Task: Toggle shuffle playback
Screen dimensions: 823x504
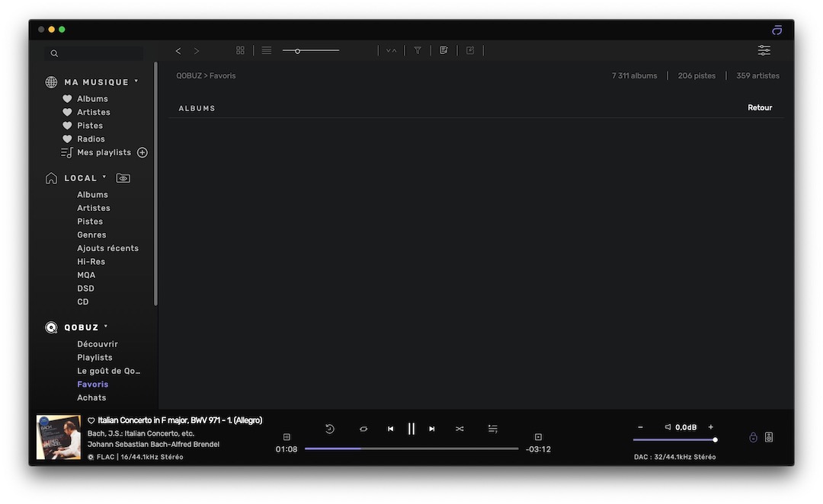Action: 460,429
